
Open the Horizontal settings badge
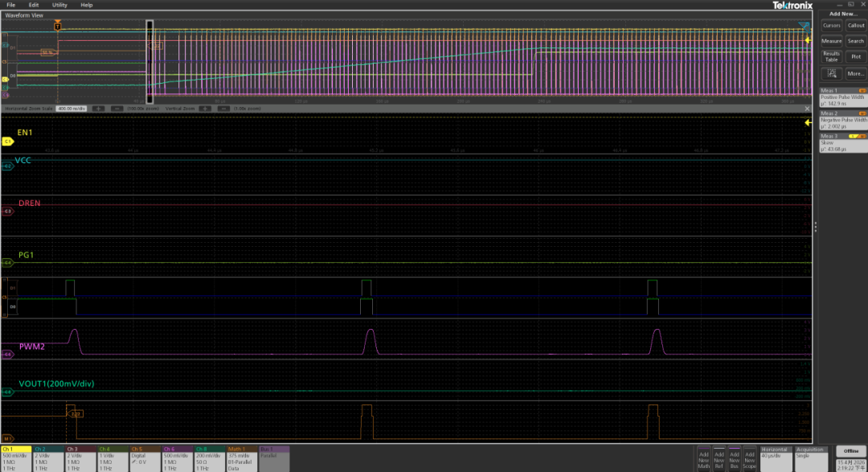pos(776,458)
